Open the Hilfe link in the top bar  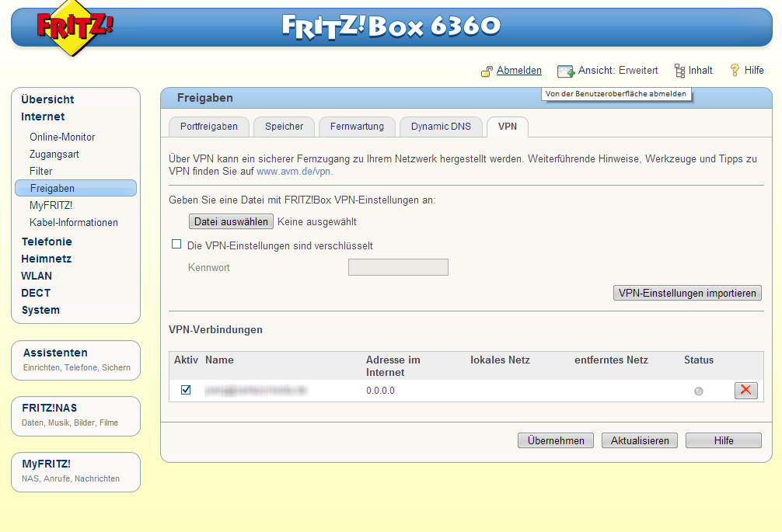754,70
